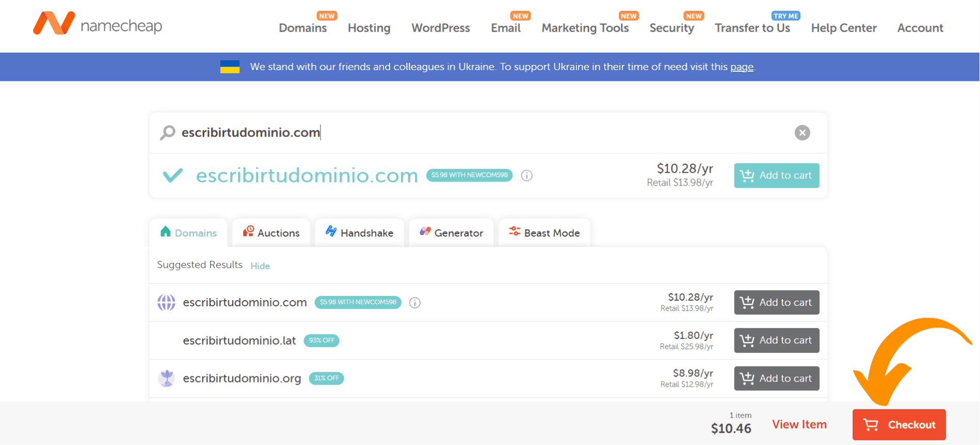
Task: Click the large escribirtudominio.com domain name
Action: coord(307,175)
